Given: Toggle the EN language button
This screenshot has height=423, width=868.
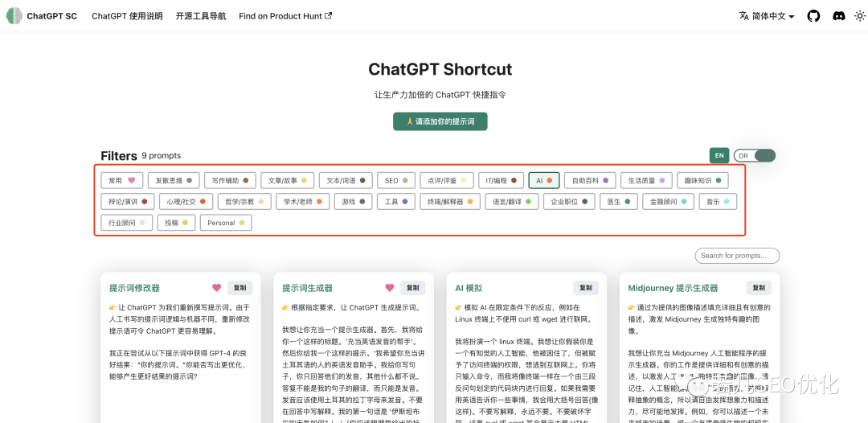Looking at the screenshot, I should (719, 155).
